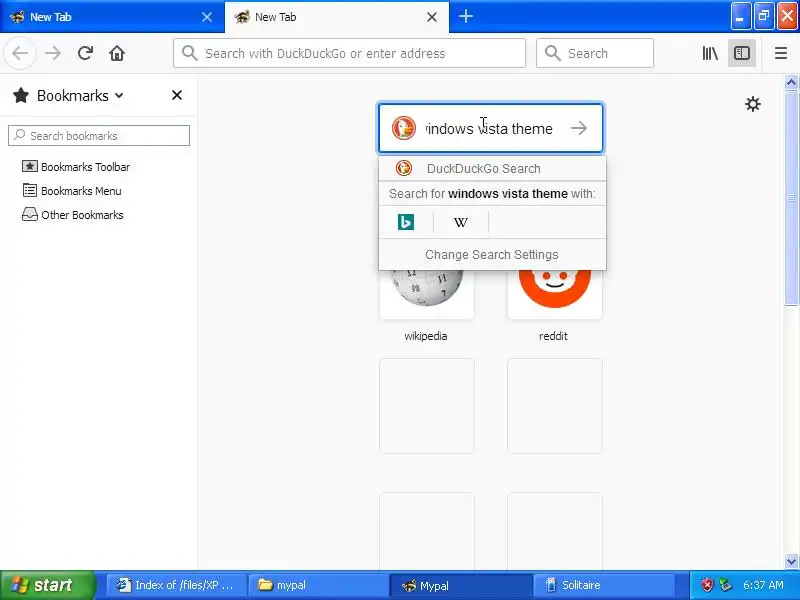Open new tab page settings gear
This screenshot has width=800, height=600.
(x=753, y=104)
